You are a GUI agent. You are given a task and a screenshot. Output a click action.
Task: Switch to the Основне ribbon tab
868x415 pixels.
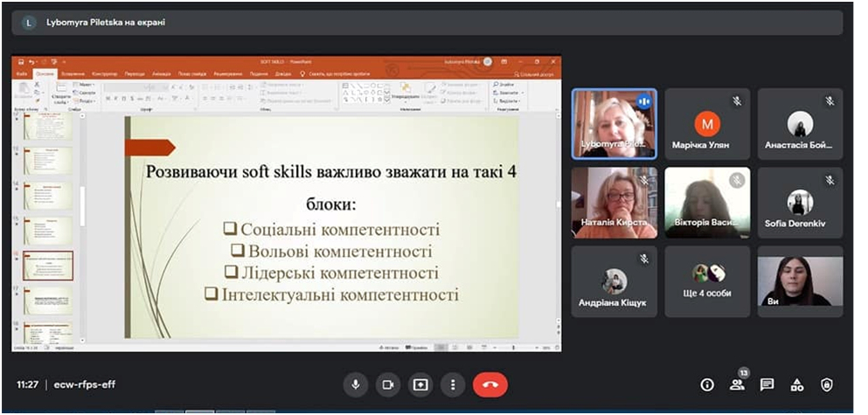(x=45, y=74)
